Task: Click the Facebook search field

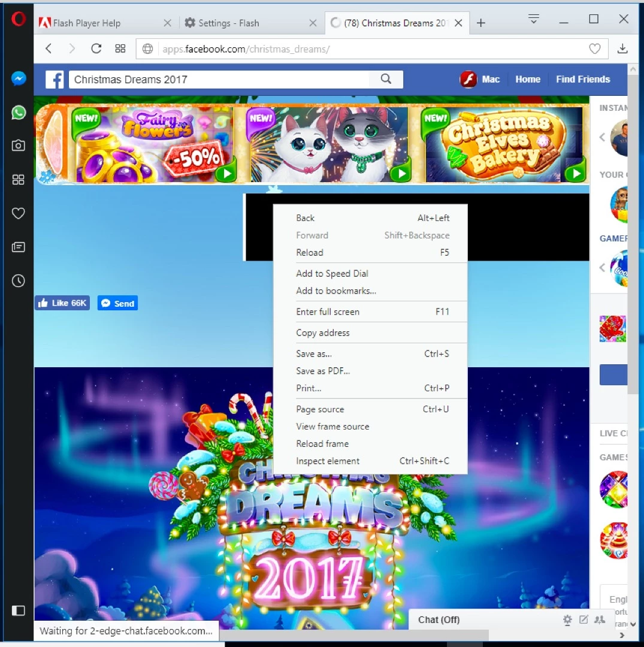Action: pyautogui.click(x=219, y=79)
